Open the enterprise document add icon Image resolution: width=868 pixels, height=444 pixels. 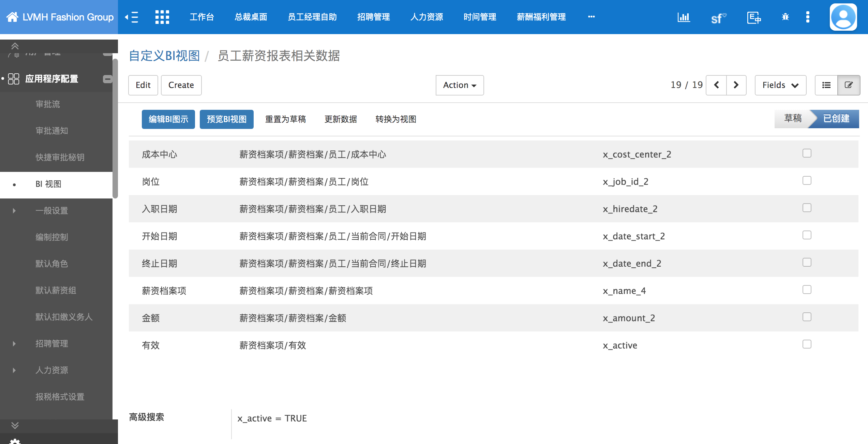(753, 17)
